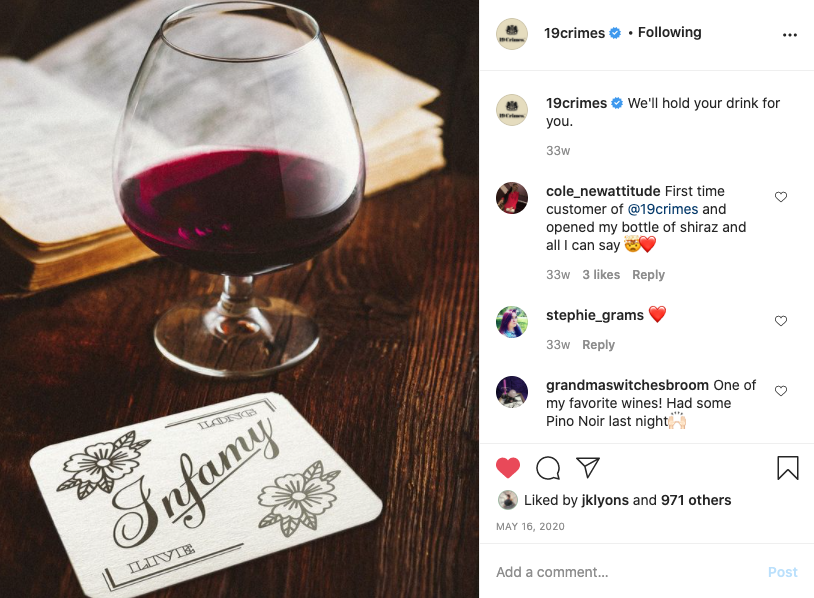Like cole_newattitude's comment heart
Screen dimensions: 814x598
781,197
